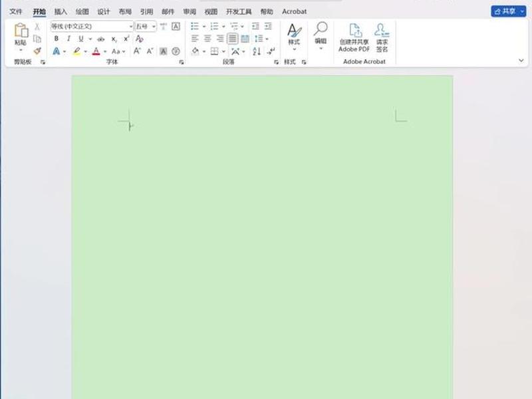Image resolution: width=532 pixels, height=399 pixels.
Task: Click the Editing magnifier icon
Action: click(x=321, y=29)
